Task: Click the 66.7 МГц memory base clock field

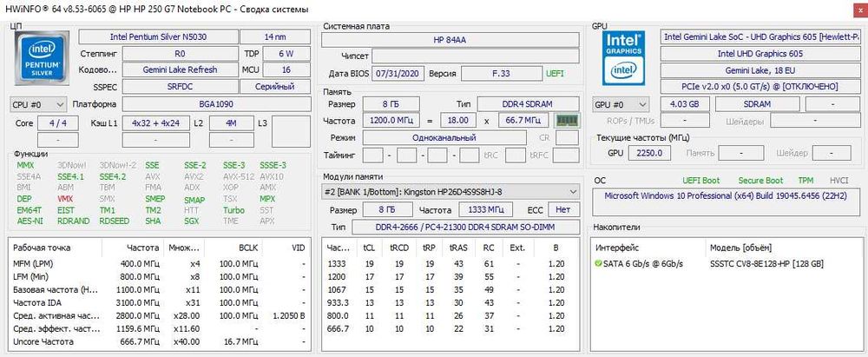Action: pyautogui.click(x=523, y=120)
